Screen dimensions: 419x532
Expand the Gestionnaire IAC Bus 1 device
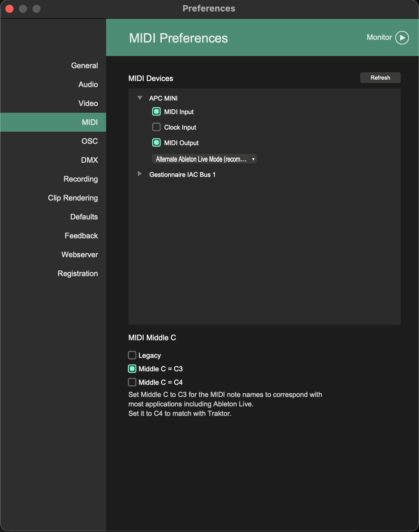[x=140, y=174]
